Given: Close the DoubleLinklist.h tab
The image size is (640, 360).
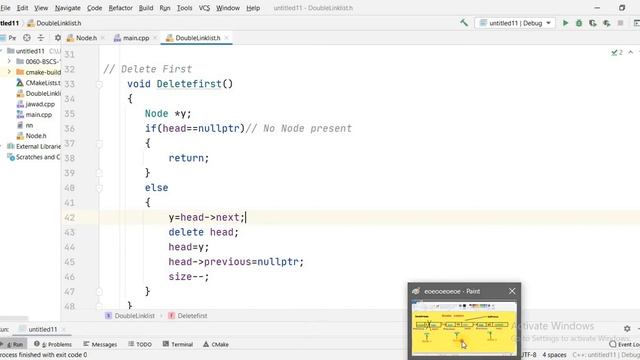Looking at the screenshot, I should click(x=227, y=38).
